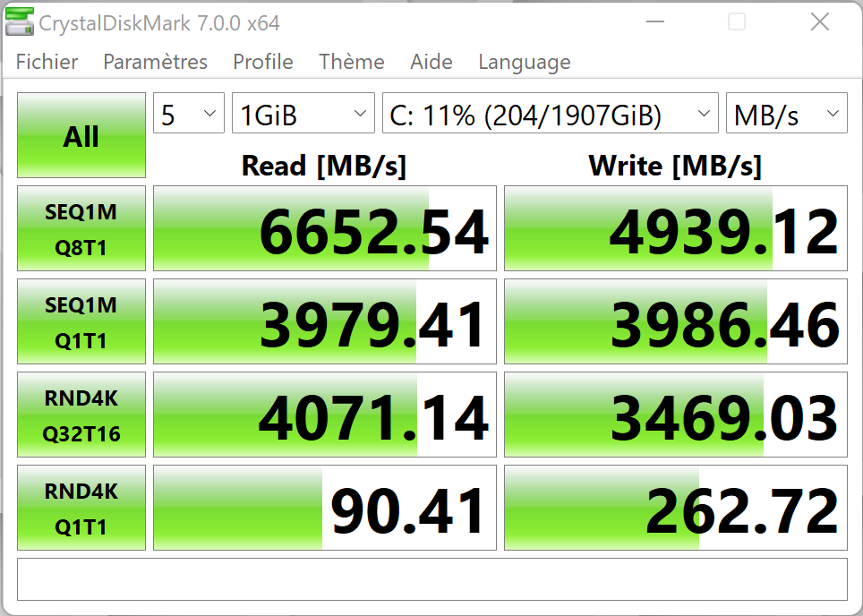Open the Profile menu

pos(263,62)
